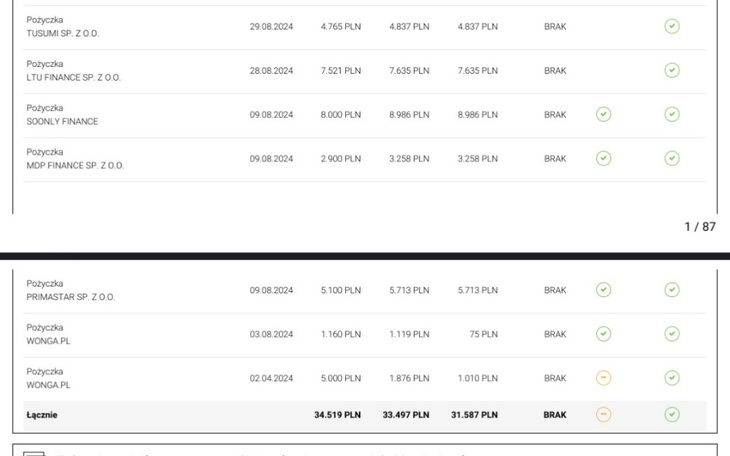Click the last green check in Łącznie row
730x456 pixels.
point(672,414)
